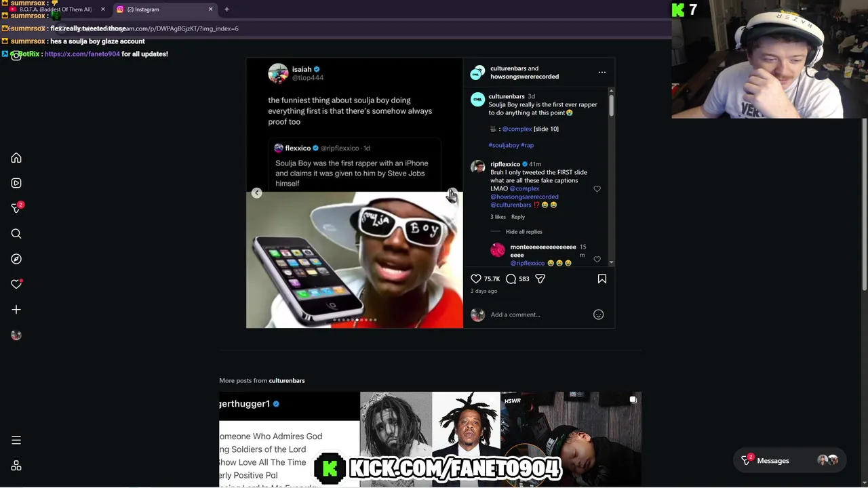868x488 pixels.
Task: Open the Messages floating button
Action: [x=791, y=460]
